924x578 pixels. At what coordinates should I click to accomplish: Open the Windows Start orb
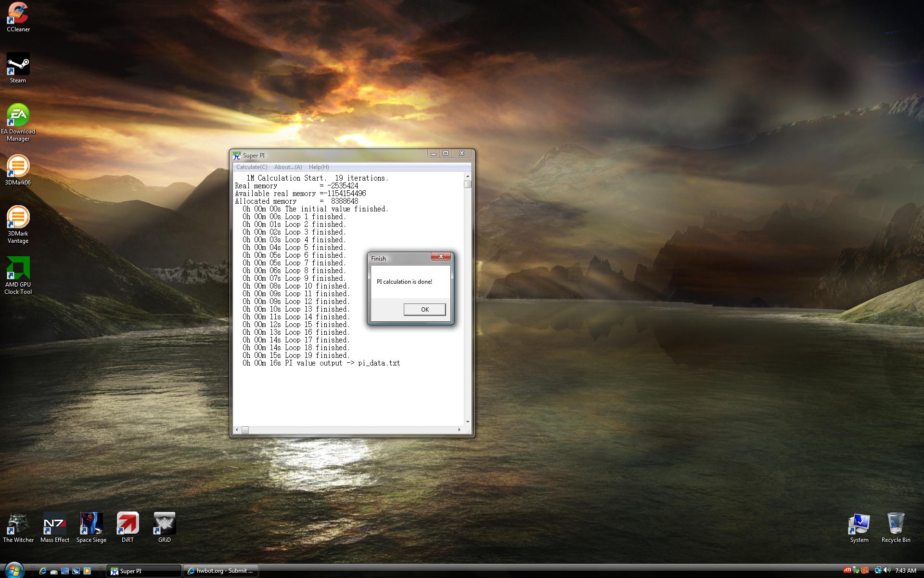[13, 570]
